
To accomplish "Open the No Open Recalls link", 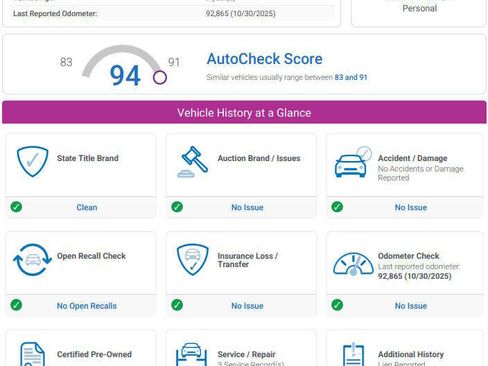I will click(x=87, y=306).
